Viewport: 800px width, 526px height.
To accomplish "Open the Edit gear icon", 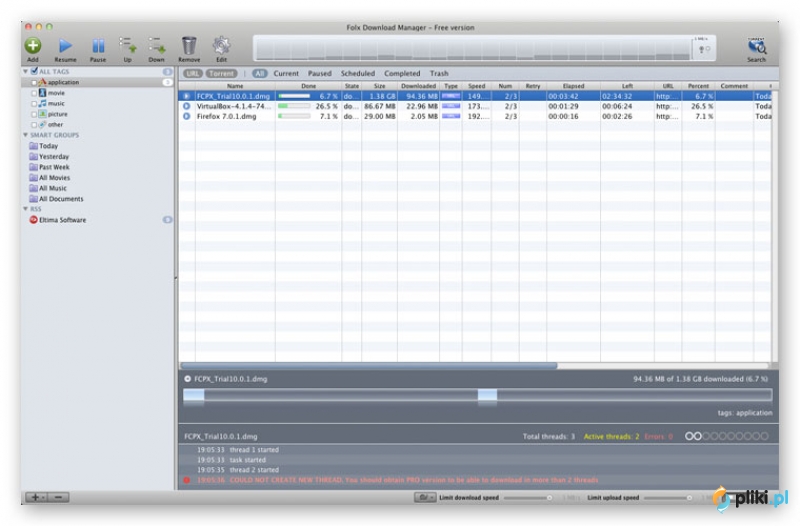I will click(x=221, y=45).
